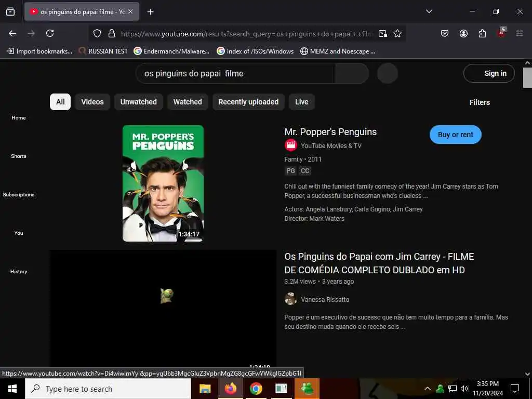Viewport: 532px width, 399px height.
Task: Click the YouTube URL address bar
Action: [x=247, y=34]
